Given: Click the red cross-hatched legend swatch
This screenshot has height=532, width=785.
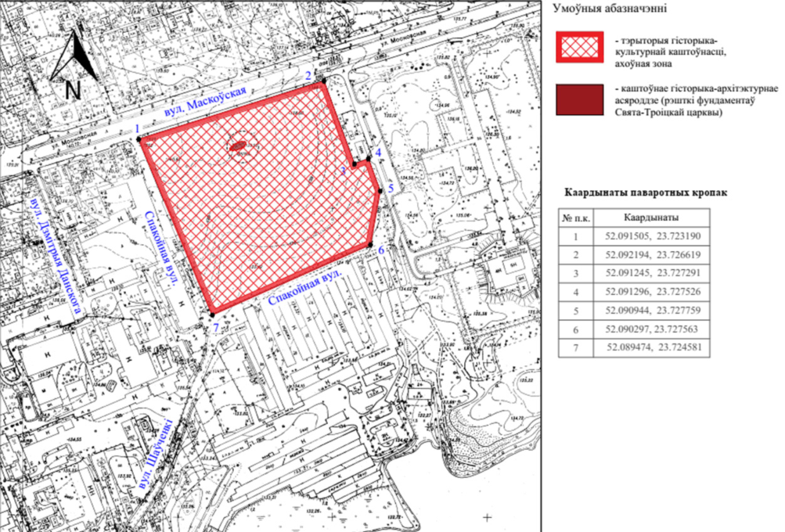Looking at the screenshot, I should (x=579, y=47).
